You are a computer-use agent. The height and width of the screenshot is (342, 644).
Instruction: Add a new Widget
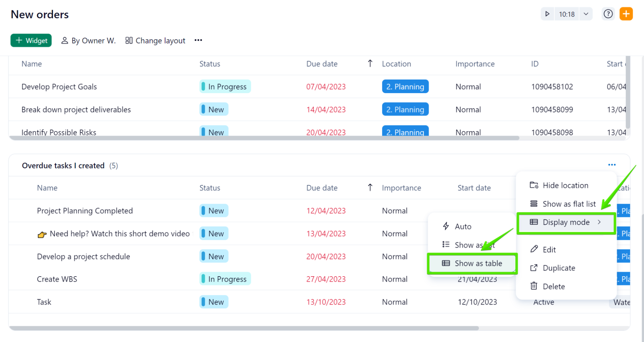(x=31, y=40)
